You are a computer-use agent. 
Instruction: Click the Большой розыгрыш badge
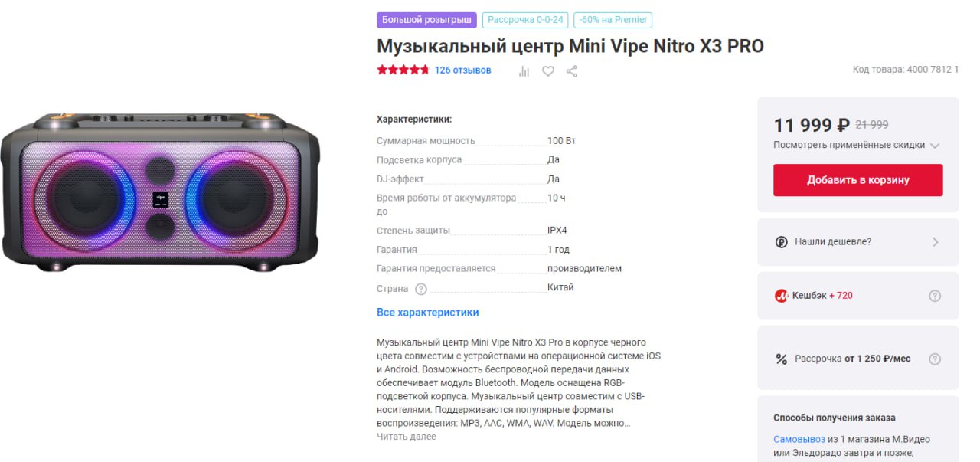[426, 20]
